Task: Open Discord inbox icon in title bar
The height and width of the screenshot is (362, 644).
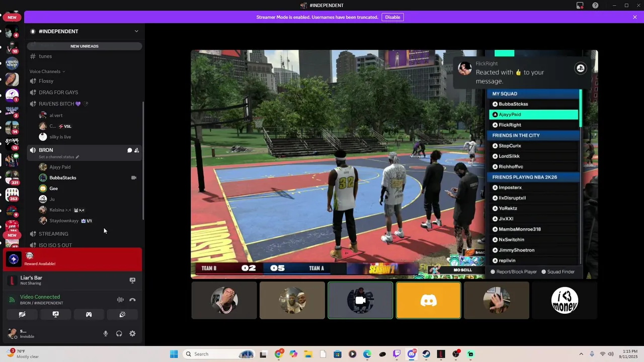Action: pyautogui.click(x=580, y=6)
